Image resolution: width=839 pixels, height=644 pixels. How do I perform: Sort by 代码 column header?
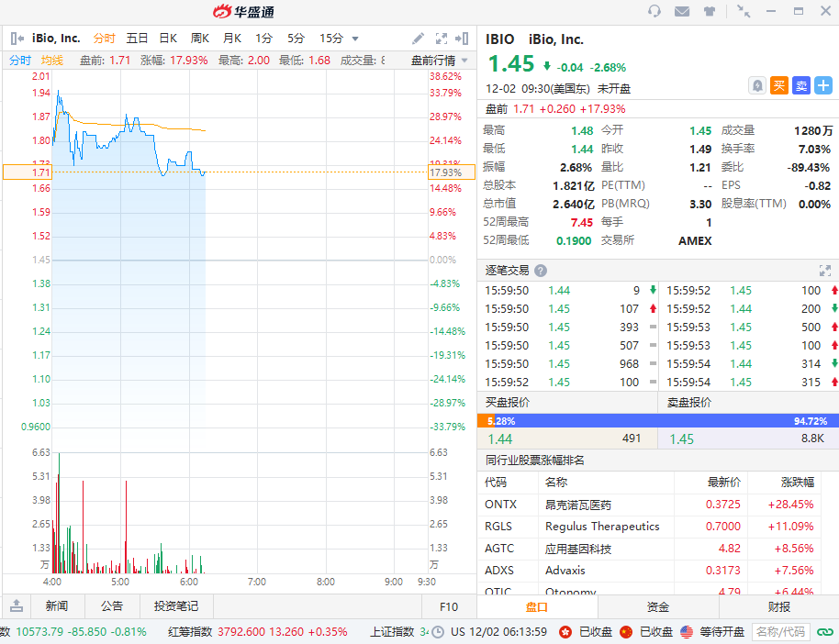click(x=496, y=482)
